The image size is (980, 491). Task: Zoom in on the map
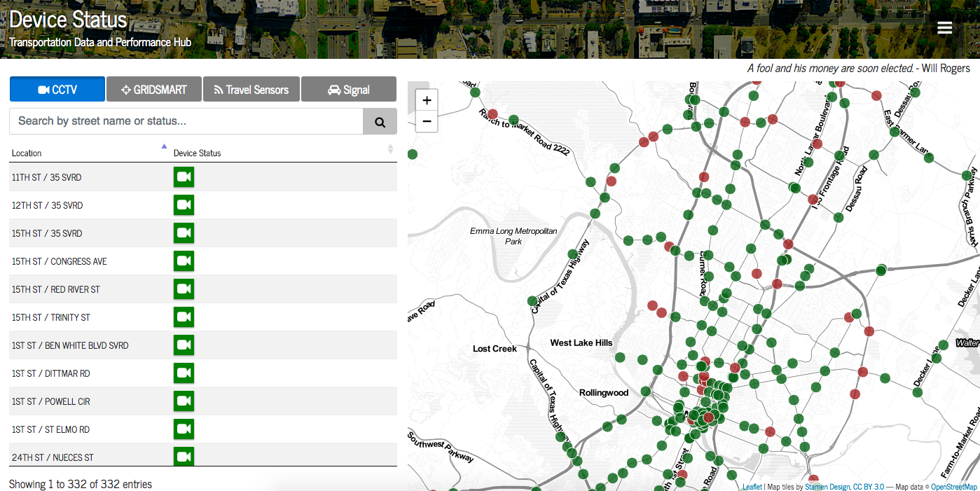[x=427, y=100]
